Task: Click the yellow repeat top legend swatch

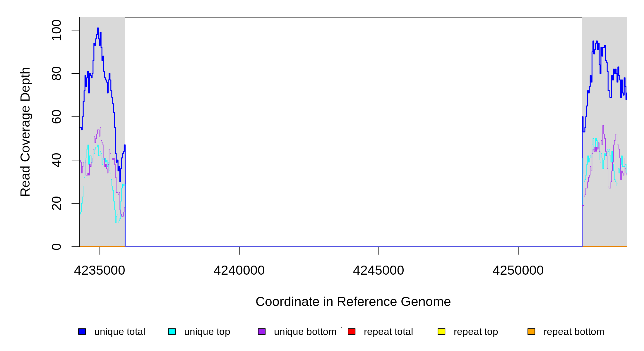Action: pos(441,331)
